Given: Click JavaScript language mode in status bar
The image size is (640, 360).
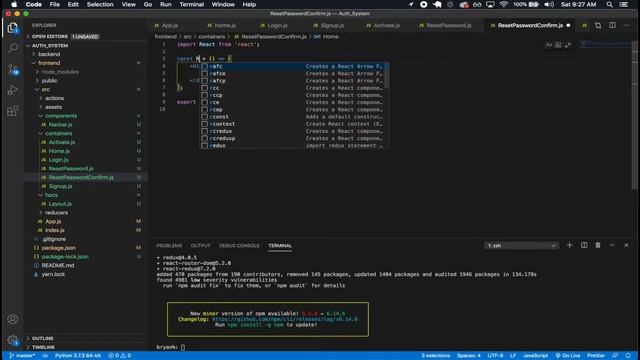Looking at the screenshot, I should tap(536, 356).
